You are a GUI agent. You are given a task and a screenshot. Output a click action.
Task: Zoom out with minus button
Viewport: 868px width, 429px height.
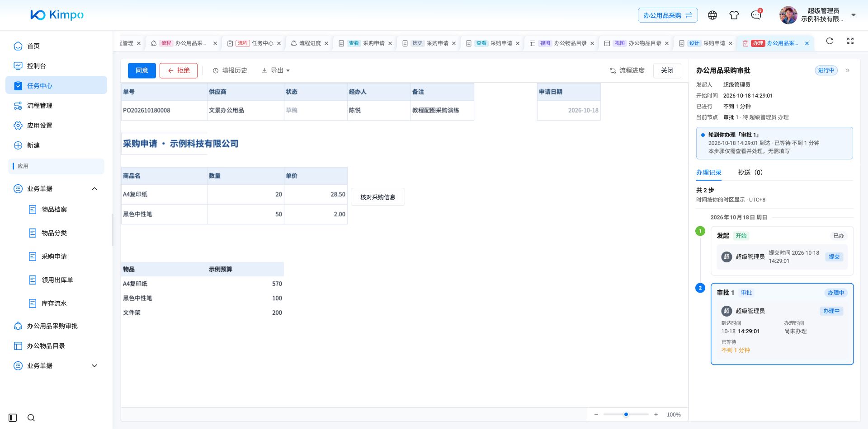pos(596,415)
